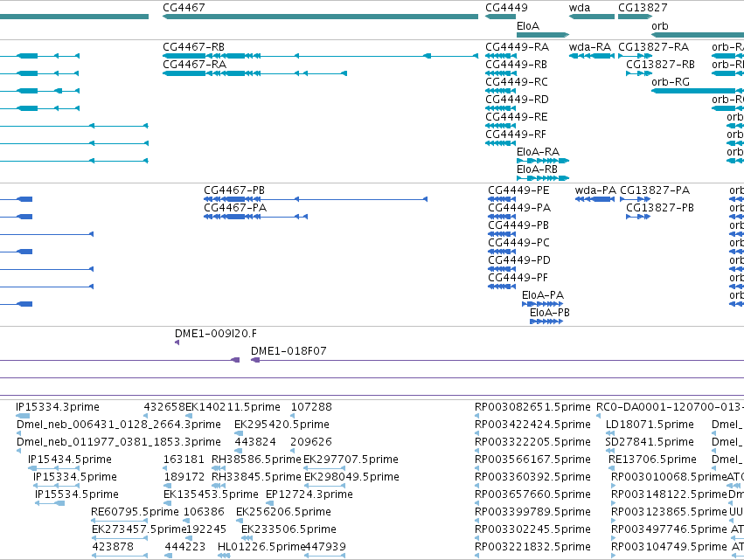Click the CG13827 gene label
This screenshot has height=560, width=744.
tap(643, 8)
